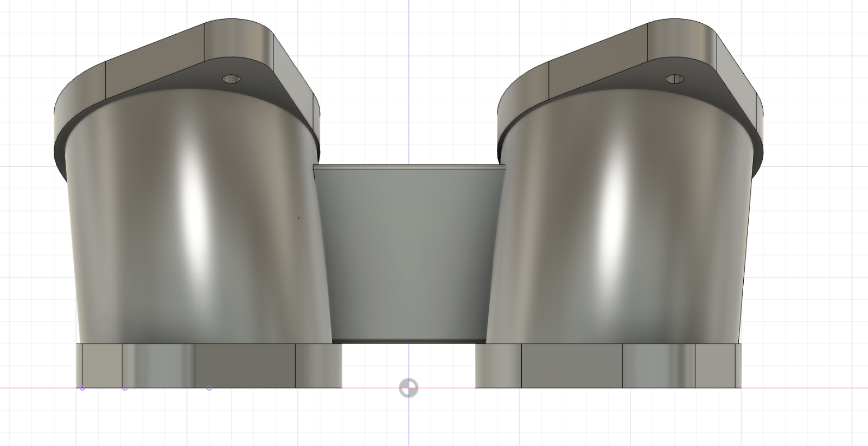Select the leftmost purple sketch point
868x446 pixels.
[82, 388]
